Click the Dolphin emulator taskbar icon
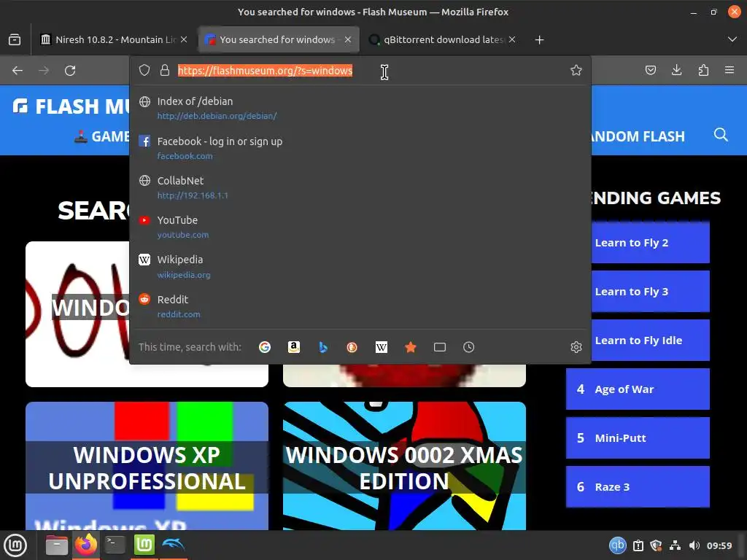 (174, 545)
